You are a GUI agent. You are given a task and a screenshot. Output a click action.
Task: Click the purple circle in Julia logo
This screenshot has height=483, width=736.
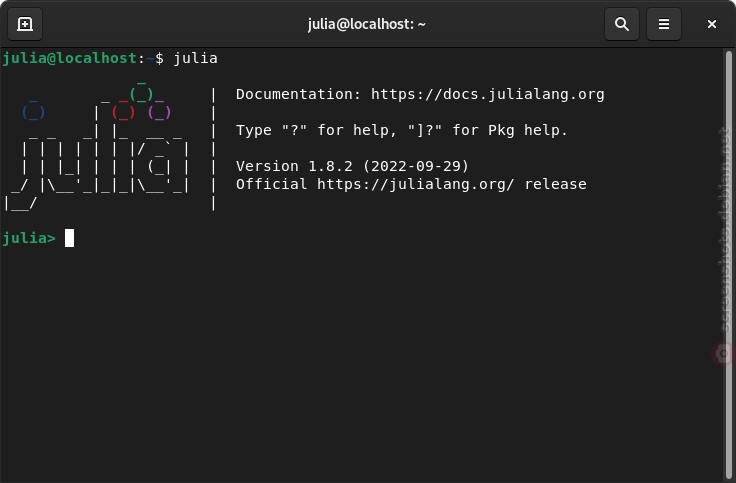pos(160,113)
